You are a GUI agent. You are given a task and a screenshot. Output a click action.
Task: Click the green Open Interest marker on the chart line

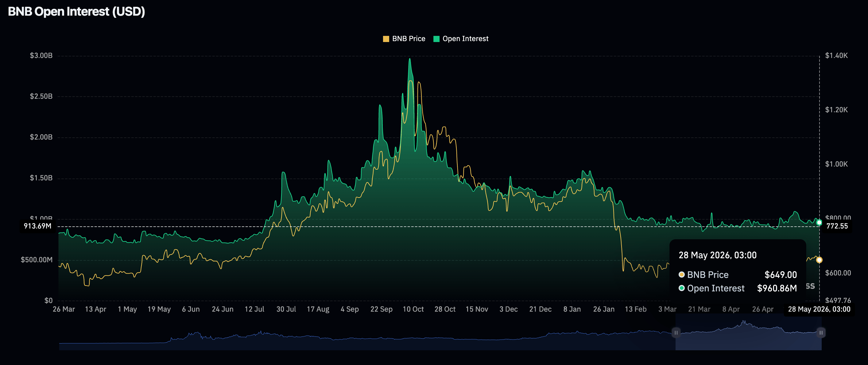819,222
